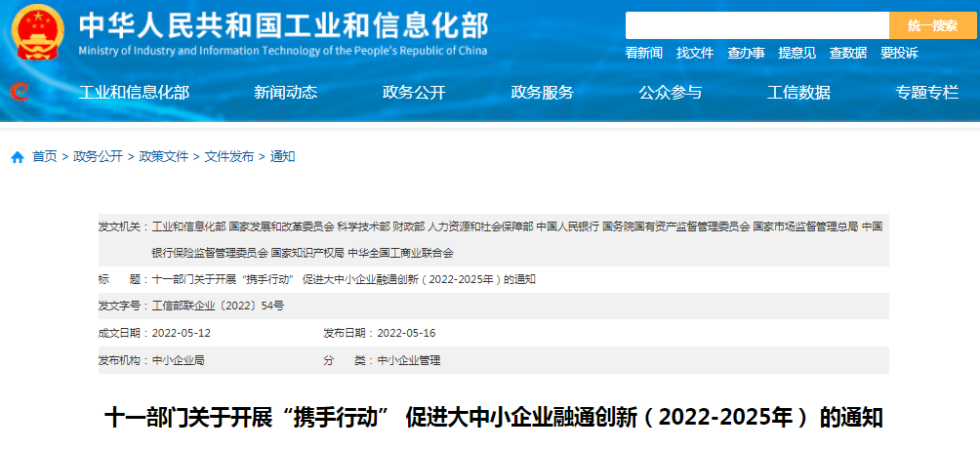Click 文件发布 in the breadcrumb
Screen dimensions: 980x450
[x=228, y=156]
